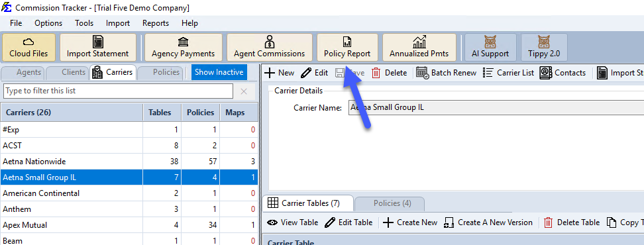
Task: Open Agency Payments report
Action: tap(183, 47)
